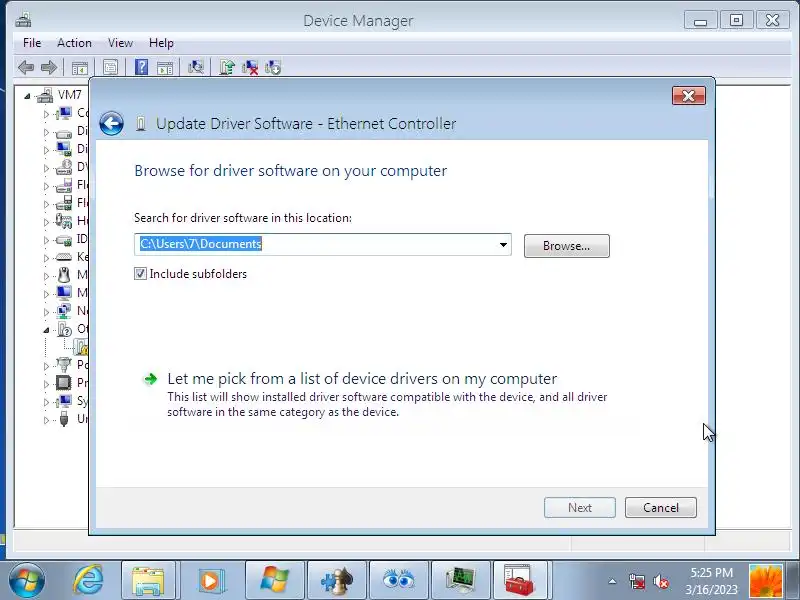Click the Cancel button

tap(661, 508)
